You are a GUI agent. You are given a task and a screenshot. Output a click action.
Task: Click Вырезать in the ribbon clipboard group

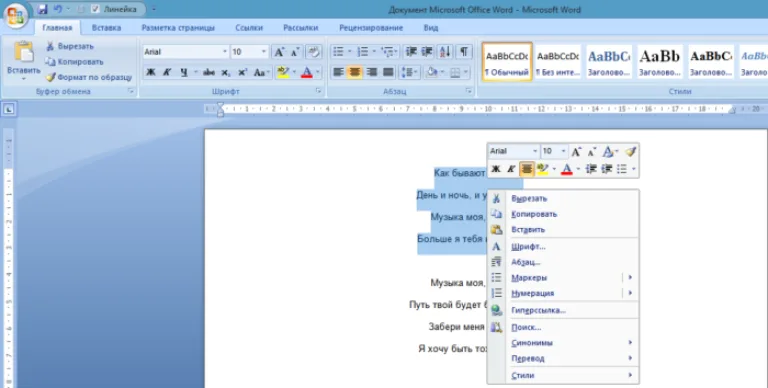click(x=70, y=46)
